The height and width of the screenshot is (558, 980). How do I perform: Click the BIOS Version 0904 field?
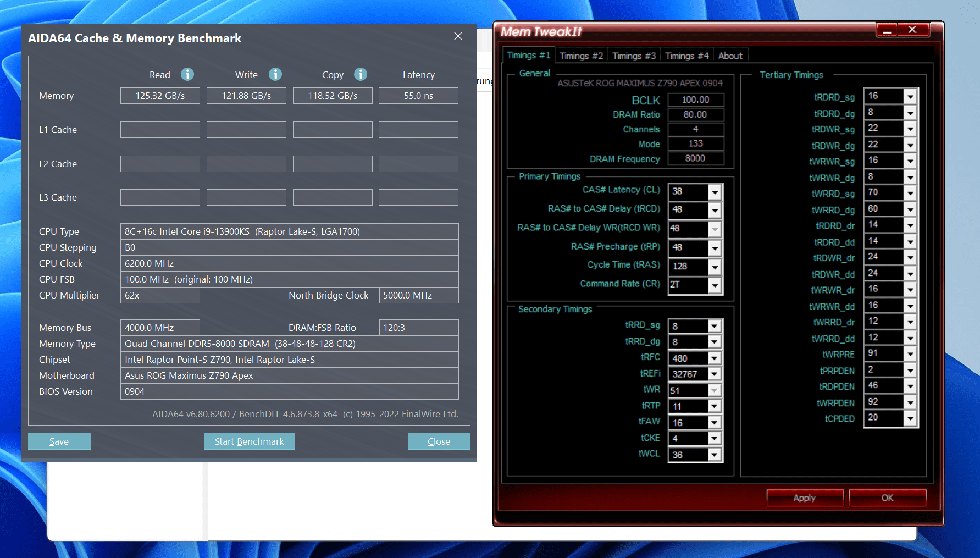click(x=290, y=391)
